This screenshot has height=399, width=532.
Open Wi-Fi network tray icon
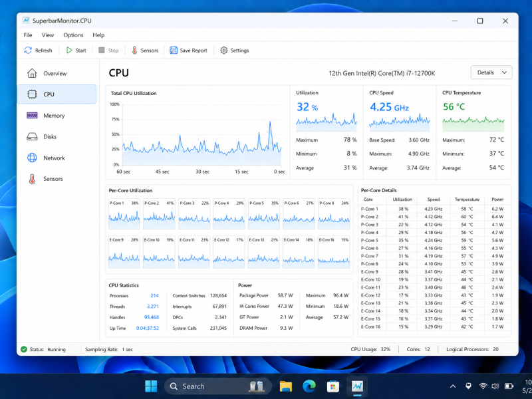(x=483, y=386)
